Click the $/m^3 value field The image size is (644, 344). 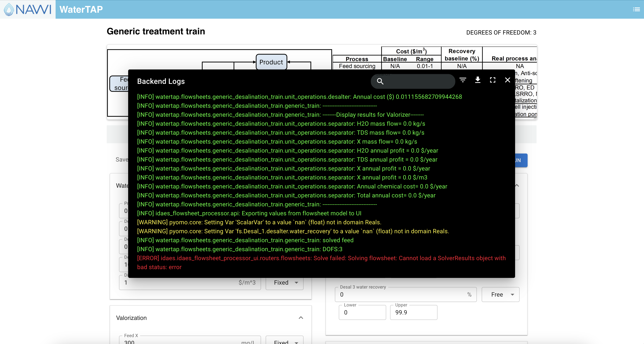(190, 283)
